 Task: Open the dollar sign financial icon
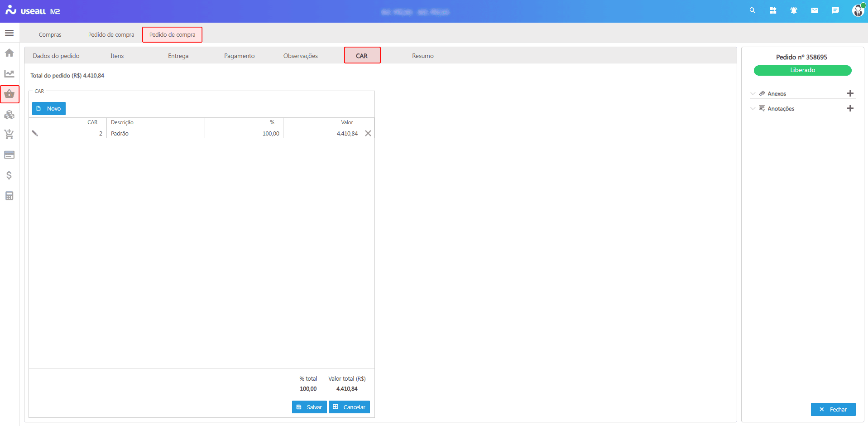(x=9, y=175)
